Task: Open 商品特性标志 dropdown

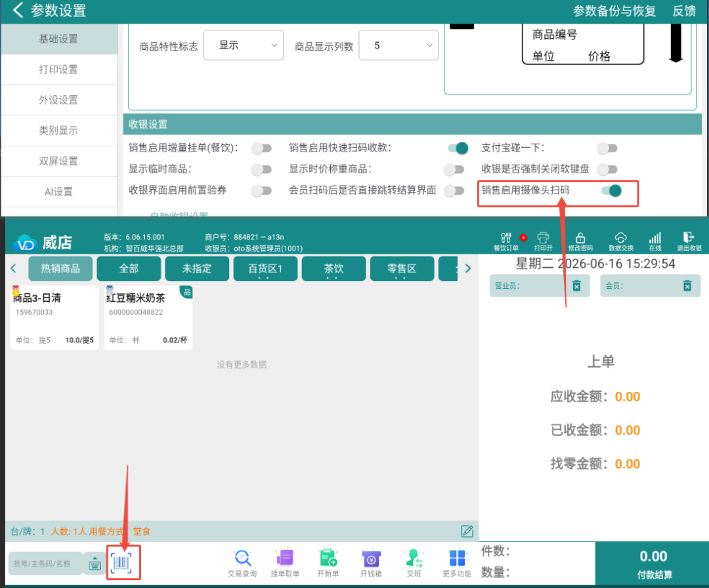Action: [244, 45]
